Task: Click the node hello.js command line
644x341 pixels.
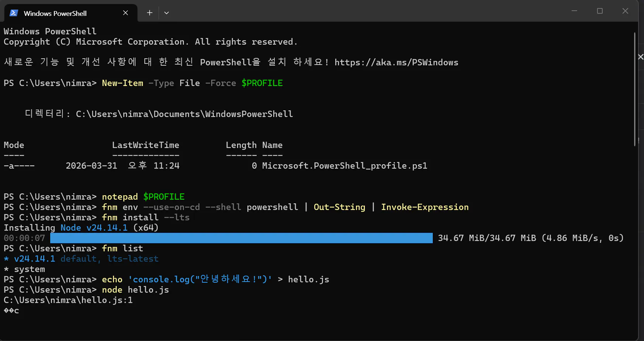Action: pos(135,290)
